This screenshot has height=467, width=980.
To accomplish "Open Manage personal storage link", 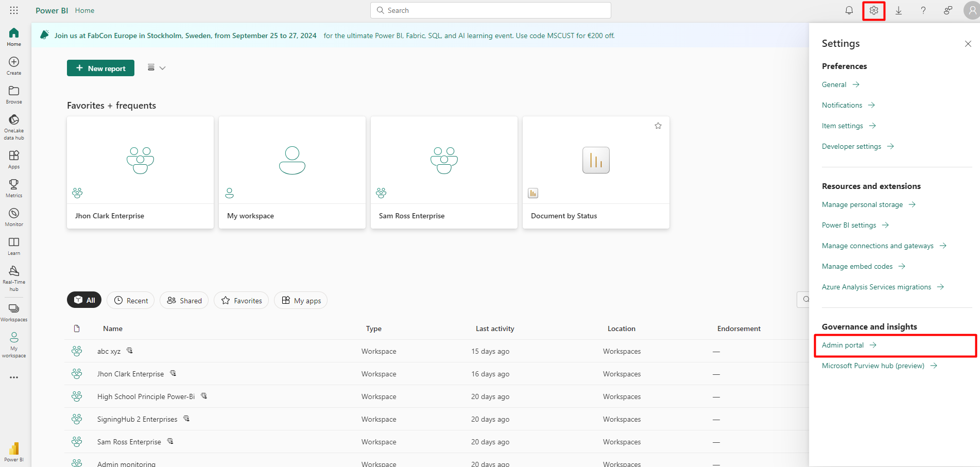I will [x=869, y=204].
